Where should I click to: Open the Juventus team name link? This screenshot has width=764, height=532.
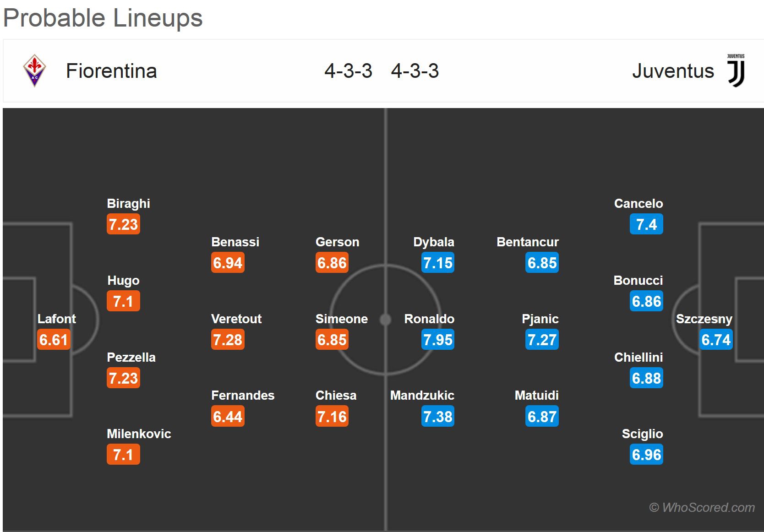(x=673, y=71)
